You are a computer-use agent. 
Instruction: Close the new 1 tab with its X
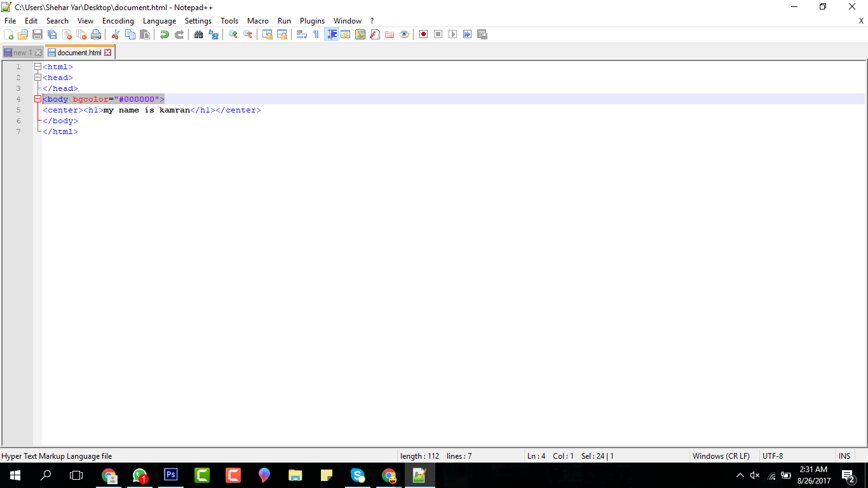[x=38, y=53]
